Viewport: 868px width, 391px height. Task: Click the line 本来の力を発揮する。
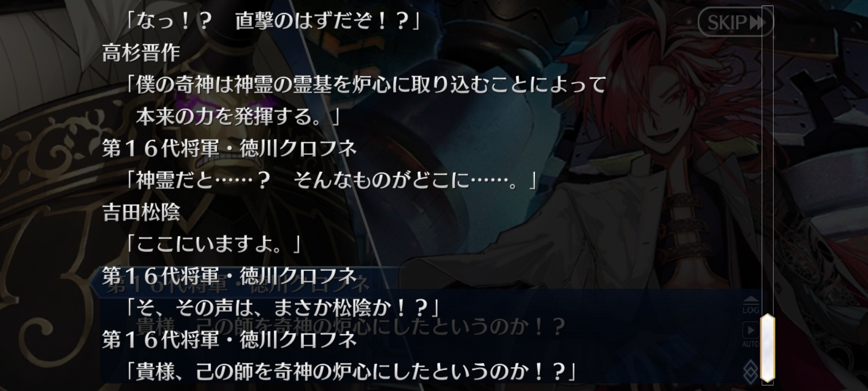click(238, 116)
